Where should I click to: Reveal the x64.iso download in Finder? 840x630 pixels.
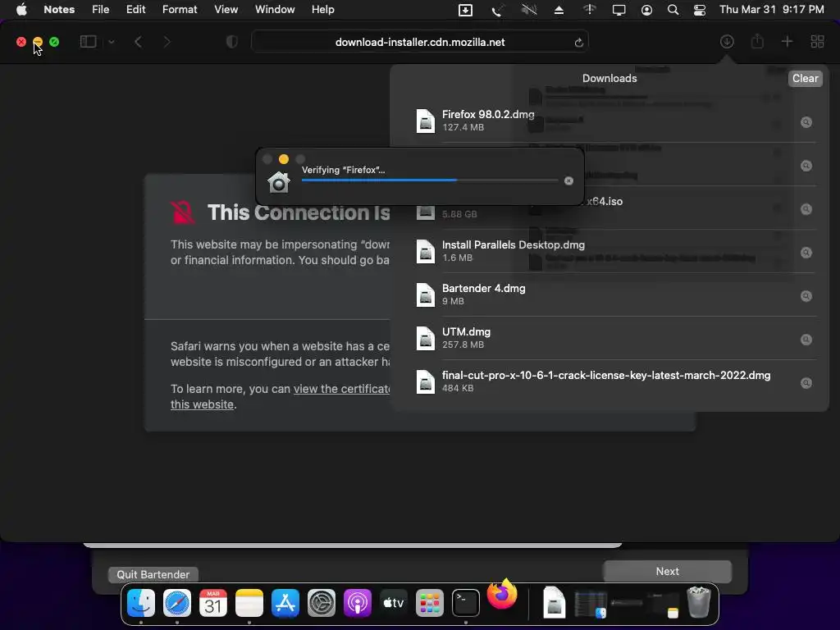pyautogui.click(x=806, y=209)
